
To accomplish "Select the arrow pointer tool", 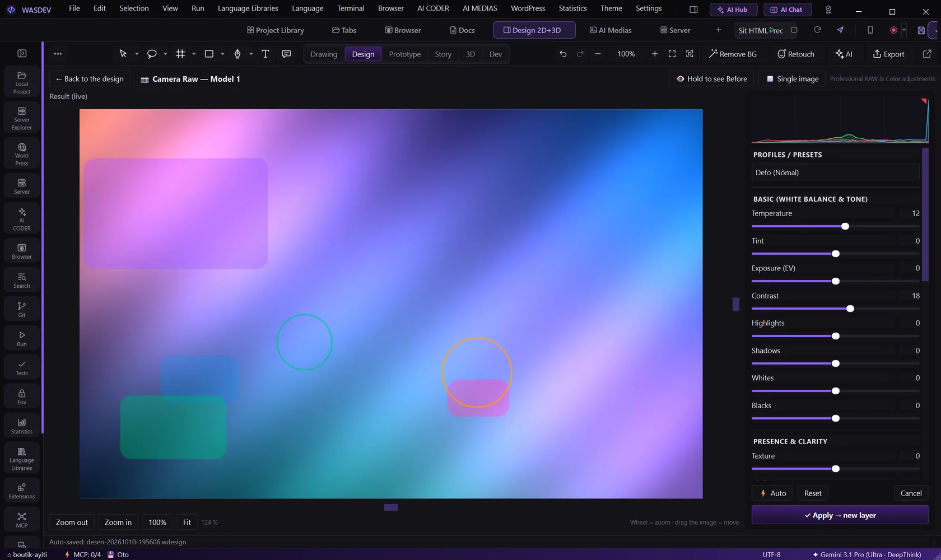I will (123, 54).
